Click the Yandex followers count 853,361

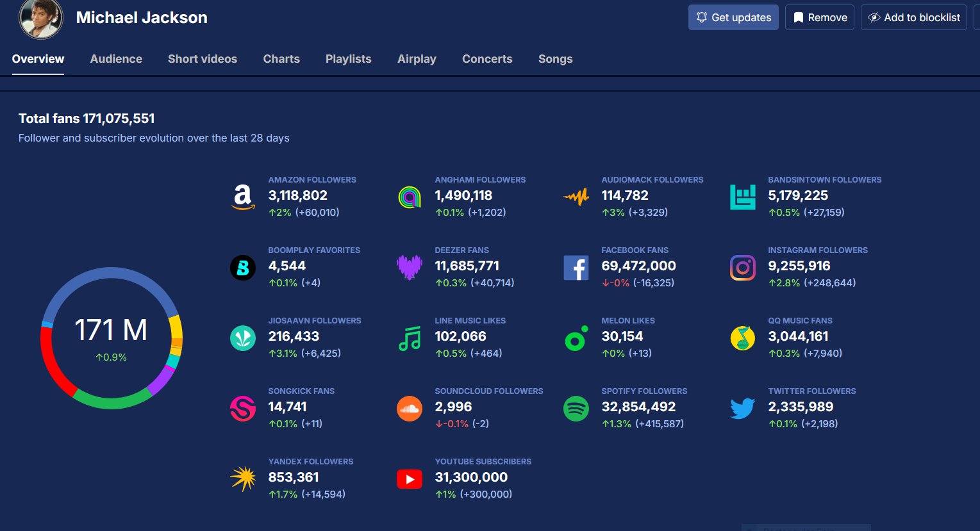point(294,477)
